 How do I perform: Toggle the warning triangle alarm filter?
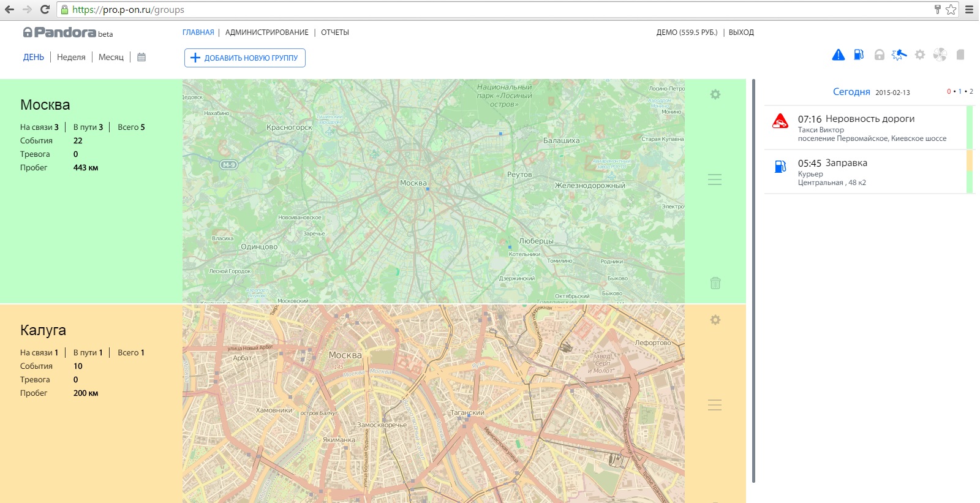tap(838, 55)
